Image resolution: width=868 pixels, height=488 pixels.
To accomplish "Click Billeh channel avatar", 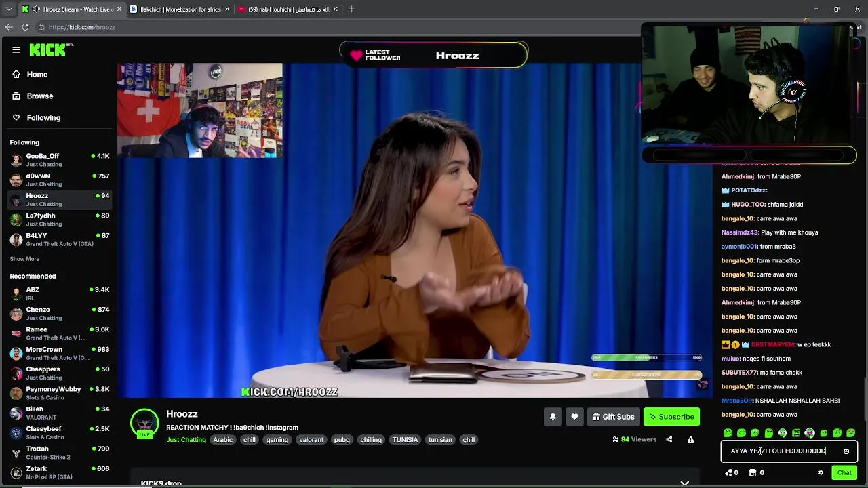I will (16, 413).
